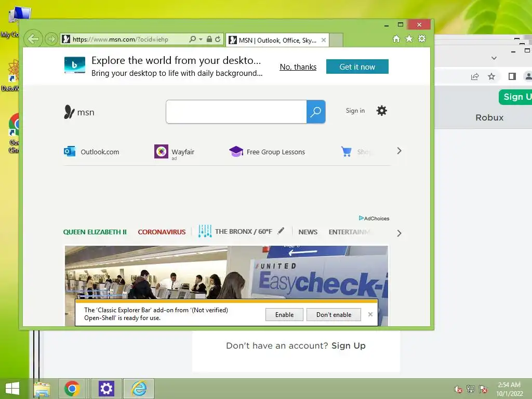
Task: Click Don't enable add-on button
Action: 334,314
